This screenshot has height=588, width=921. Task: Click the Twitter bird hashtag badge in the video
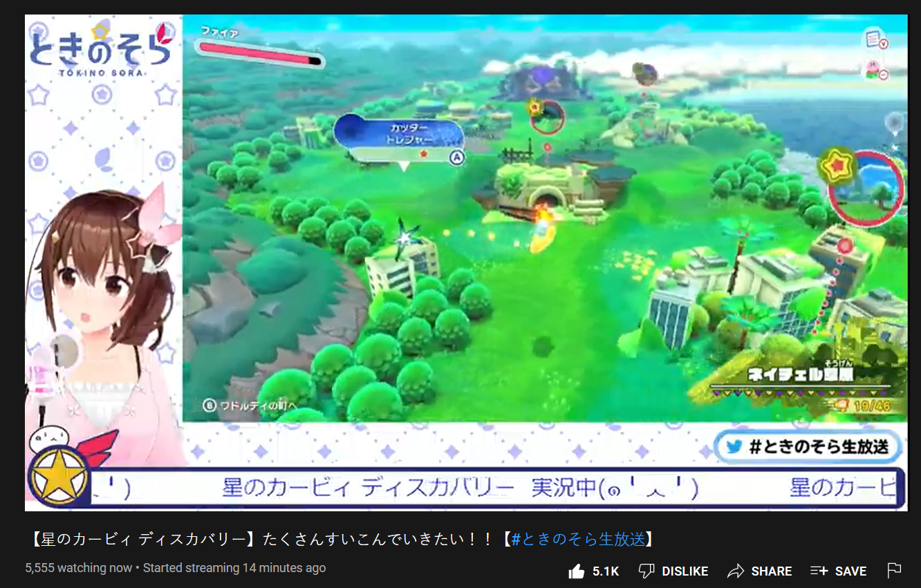tap(808, 446)
